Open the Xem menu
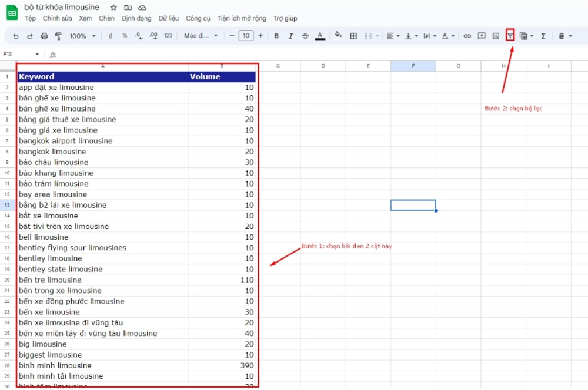This screenshot has width=588, height=390. pos(85,18)
